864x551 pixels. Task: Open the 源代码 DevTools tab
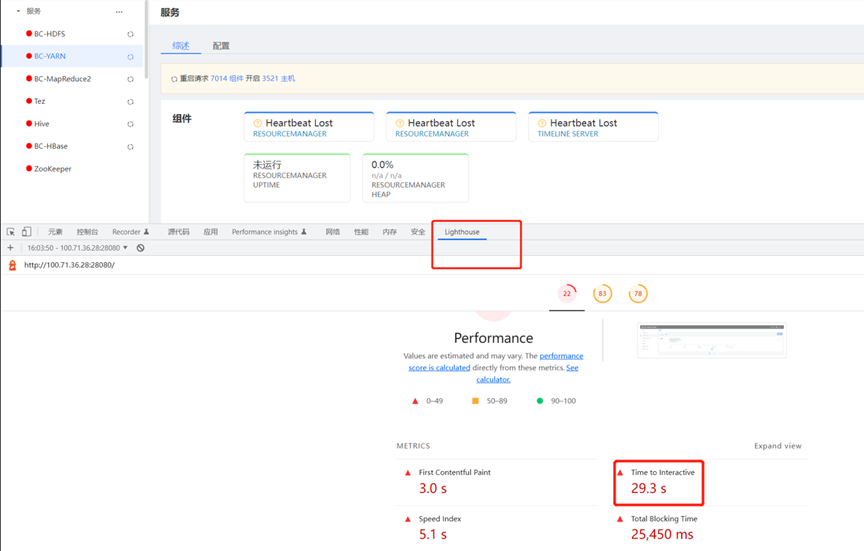pos(179,232)
